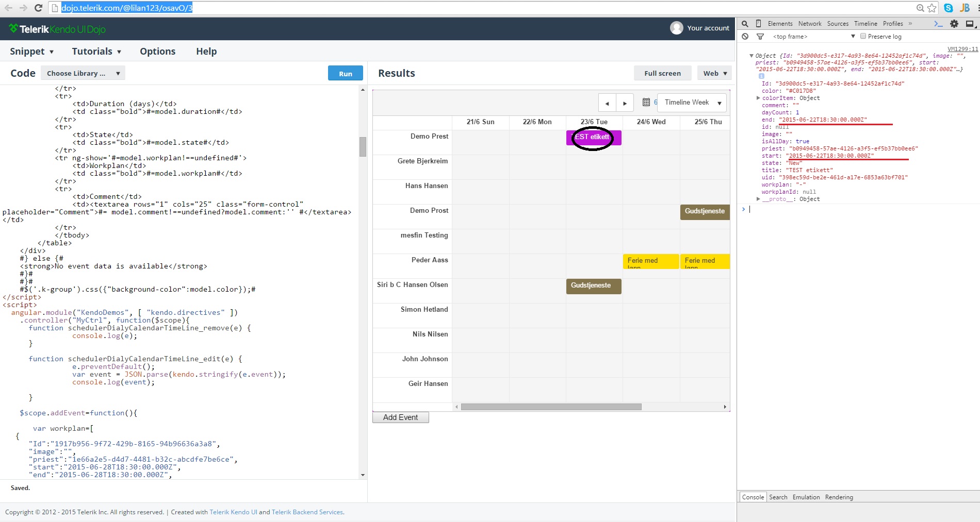Screen dimensions: 980x522
Task: Show more DevTools tabs with the chevron
Action: (910, 24)
